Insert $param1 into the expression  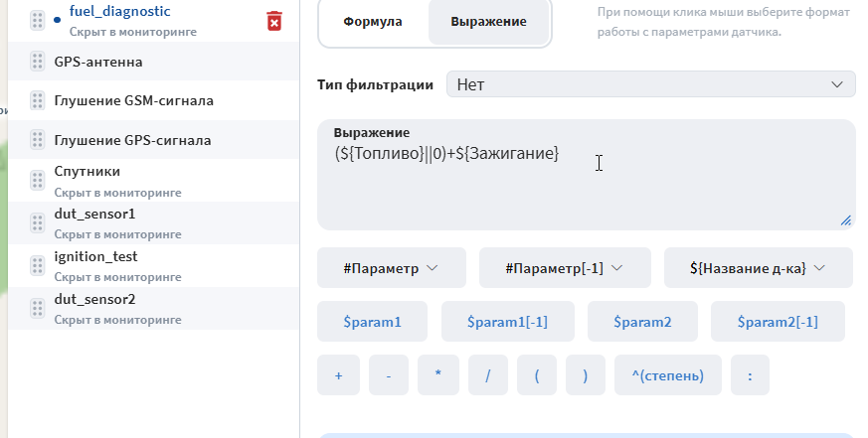point(372,322)
